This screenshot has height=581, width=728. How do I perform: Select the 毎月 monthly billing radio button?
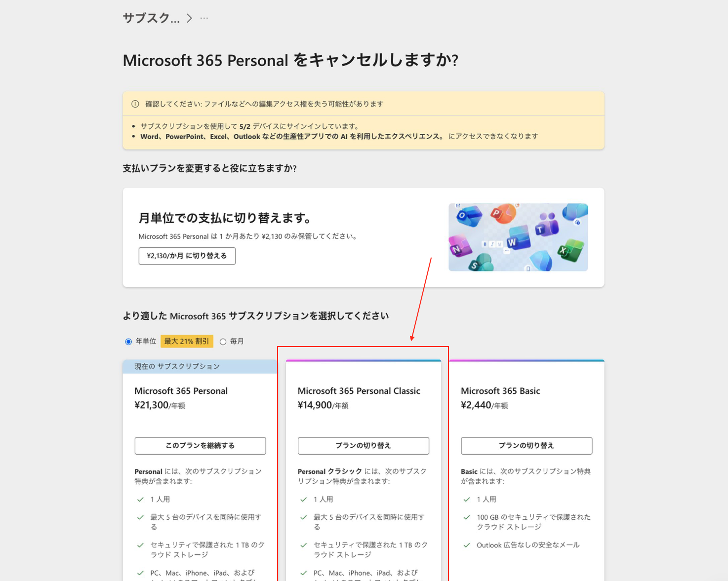pos(223,342)
